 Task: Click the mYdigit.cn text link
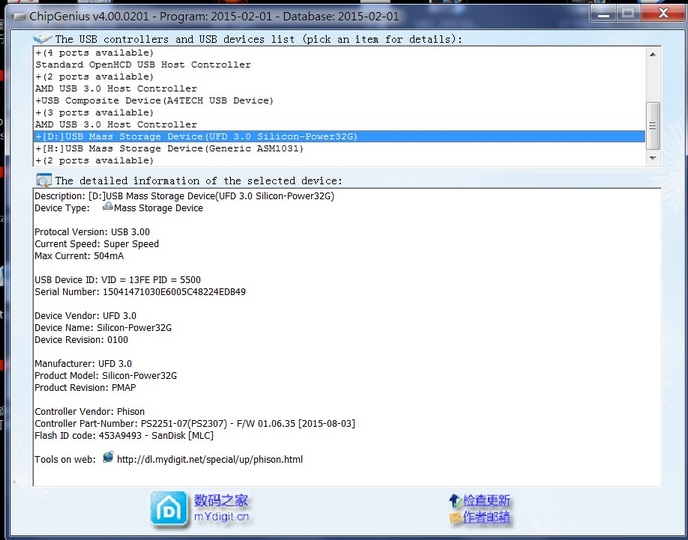pyautogui.click(x=222, y=517)
